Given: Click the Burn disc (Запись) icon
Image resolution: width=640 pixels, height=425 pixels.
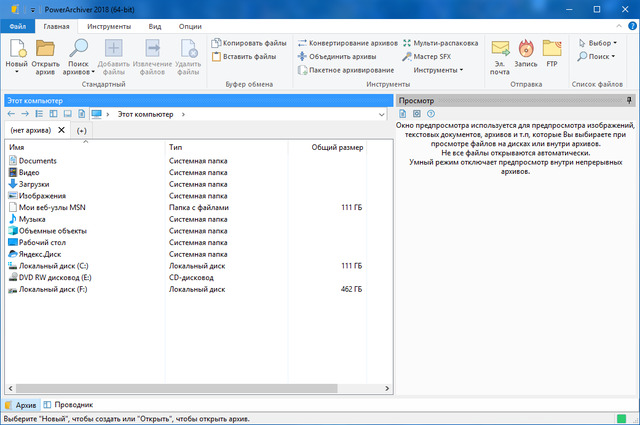Looking at the screenshot, I should pos(527,50).
